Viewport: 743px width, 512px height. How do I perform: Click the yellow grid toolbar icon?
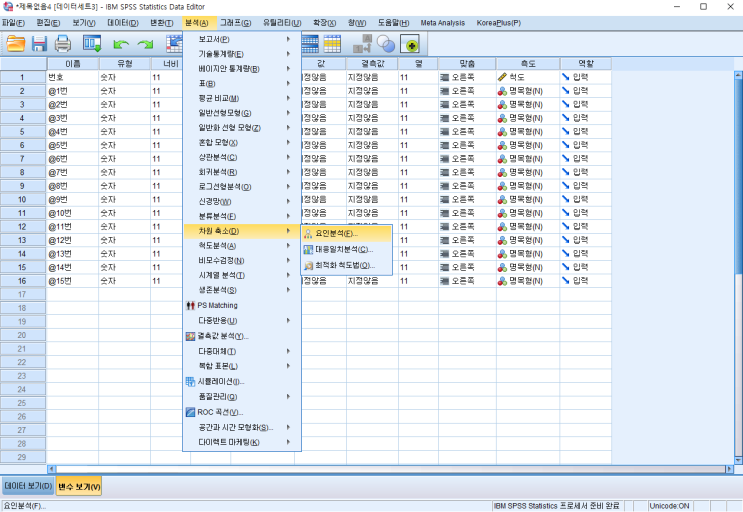(x=332, y=44)
